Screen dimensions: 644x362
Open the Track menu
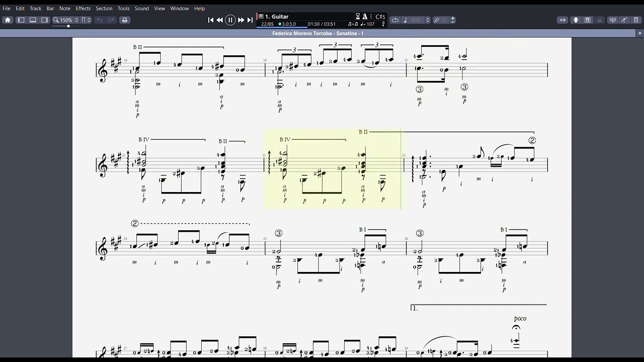click(x=36, y=9)
